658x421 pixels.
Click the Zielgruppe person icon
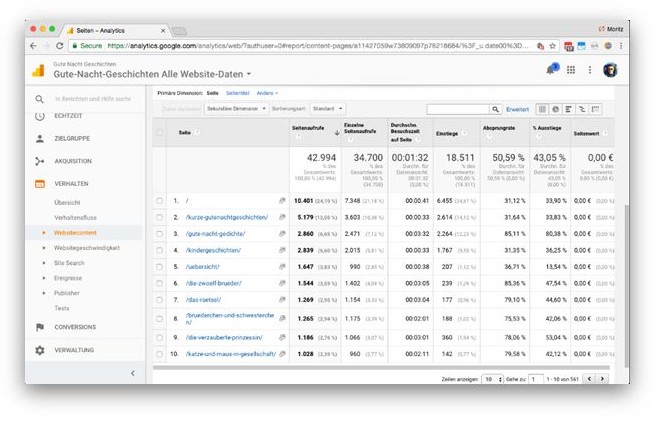[x=40, y=139]
